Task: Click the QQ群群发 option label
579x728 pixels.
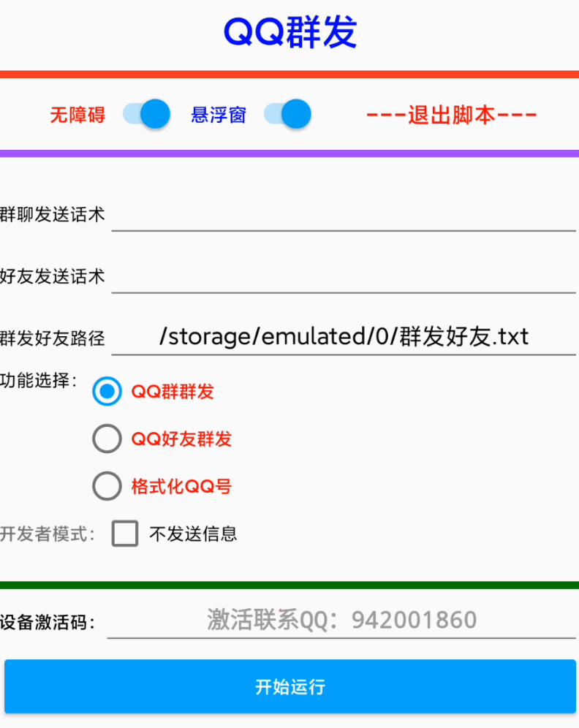Action: [173, 392]
